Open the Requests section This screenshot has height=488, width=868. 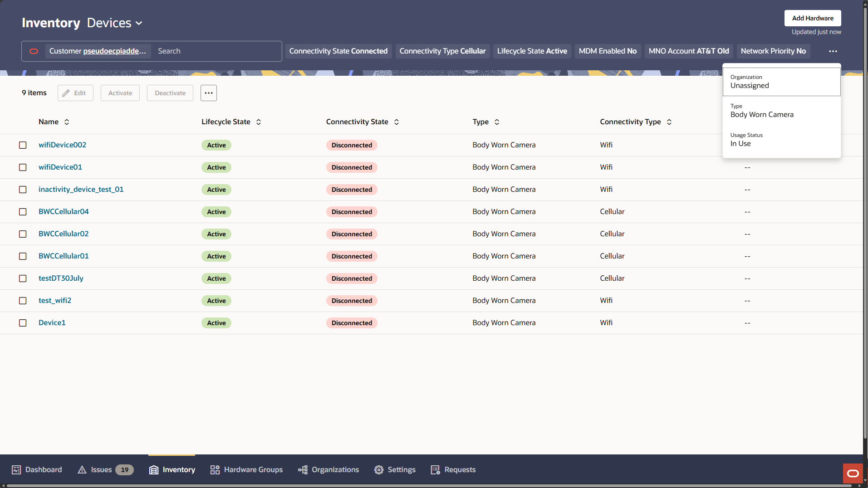coord(452,469)
